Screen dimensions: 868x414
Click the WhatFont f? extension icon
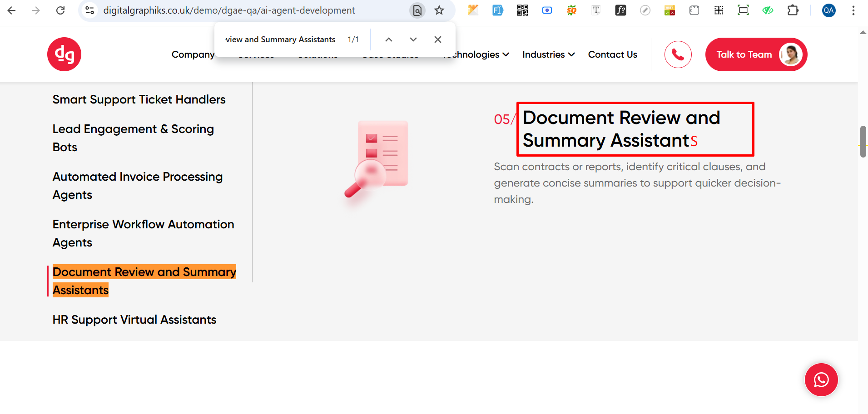click(620, 10)
